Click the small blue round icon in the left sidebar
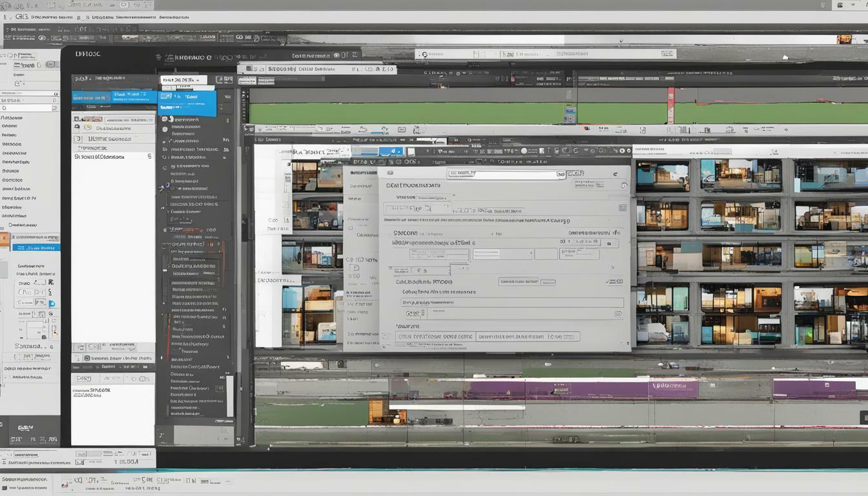The width and height of the screenshot is (868, 496). [x=52, y=304]
